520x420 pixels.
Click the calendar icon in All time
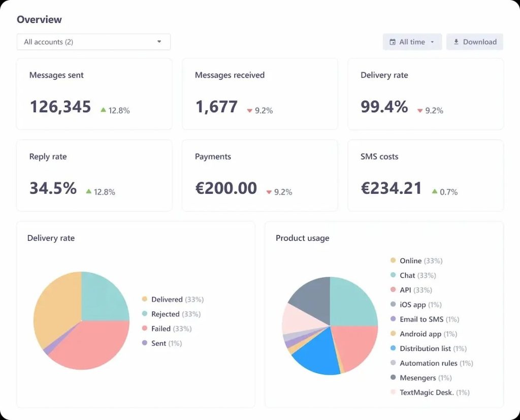393,42
